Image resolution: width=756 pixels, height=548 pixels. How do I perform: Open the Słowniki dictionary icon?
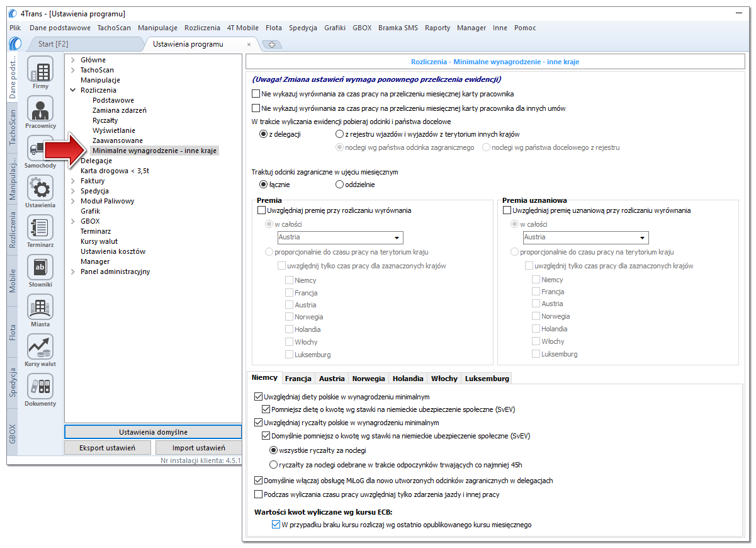pyautogui.click(x=40, y=268)
